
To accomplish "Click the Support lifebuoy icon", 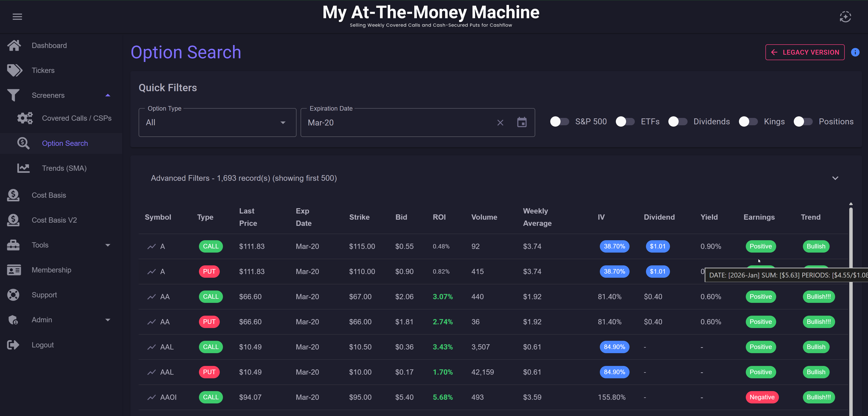I will (x=13, y=295).
